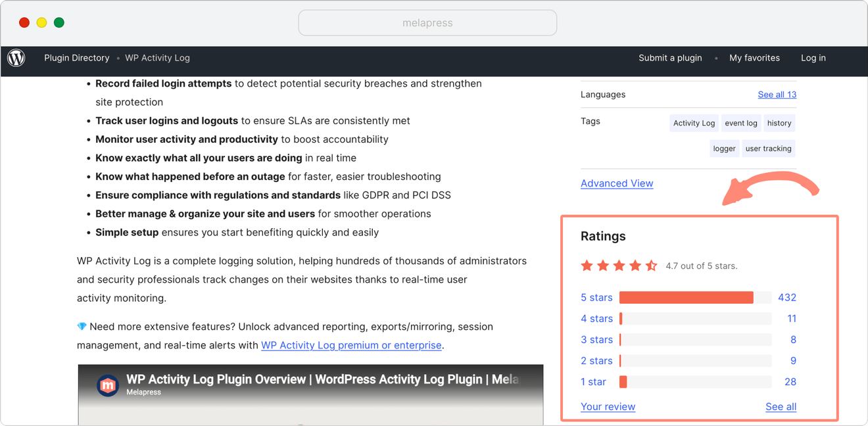Screen dimensions: 868x426
Task: Open My favorites
Action: click(754, 58)
